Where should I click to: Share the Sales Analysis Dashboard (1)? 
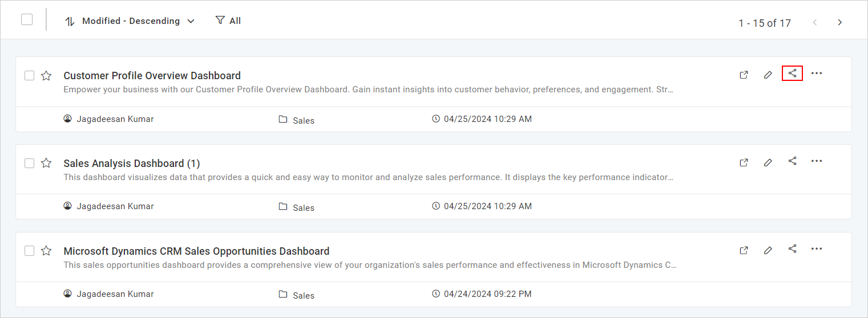point(792,161)
